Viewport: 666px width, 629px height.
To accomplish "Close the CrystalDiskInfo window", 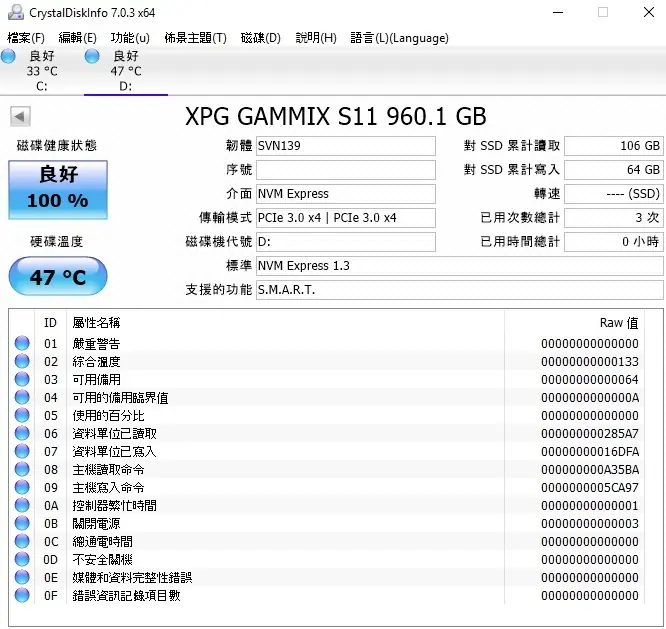I will (x=649, y=12).
